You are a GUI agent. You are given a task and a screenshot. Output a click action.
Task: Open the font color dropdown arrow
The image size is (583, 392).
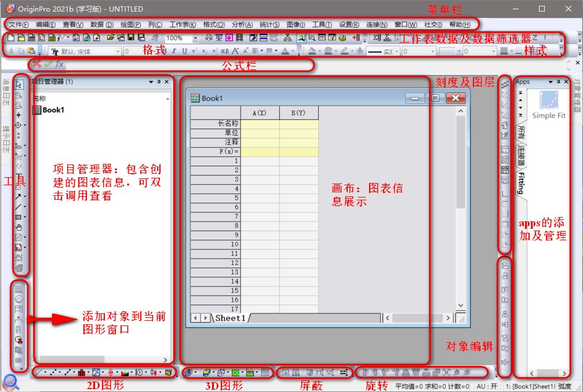(x=293, y=52)
